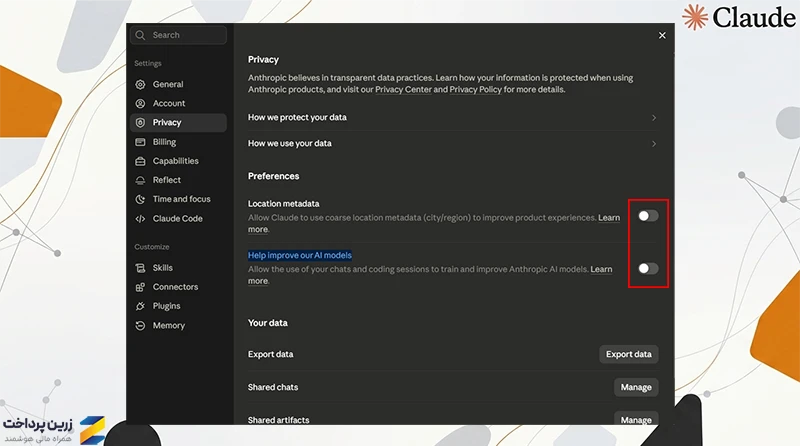Click the Help improve our AI models heading
Image resolution: width=800 pixels, height=446 pixels.
pyautogui.click(x=299, y=255)
